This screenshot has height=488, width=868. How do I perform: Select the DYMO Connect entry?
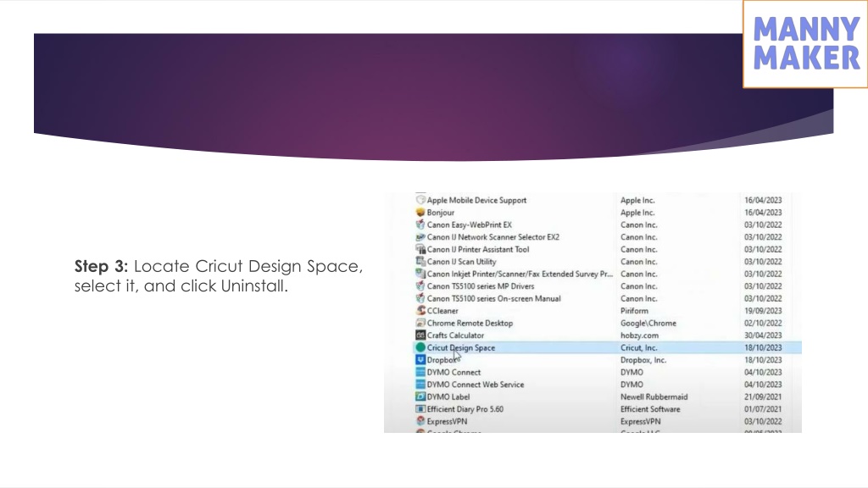[453, 372]
